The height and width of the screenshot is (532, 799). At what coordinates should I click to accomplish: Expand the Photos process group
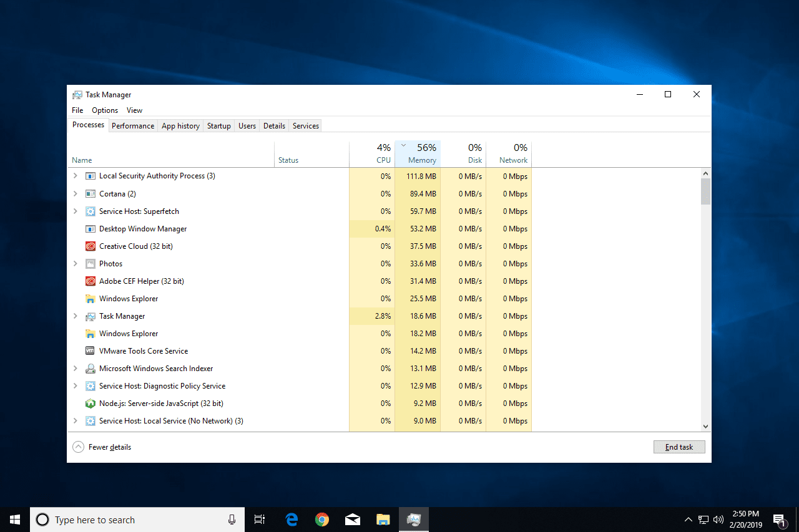[76, 263]
